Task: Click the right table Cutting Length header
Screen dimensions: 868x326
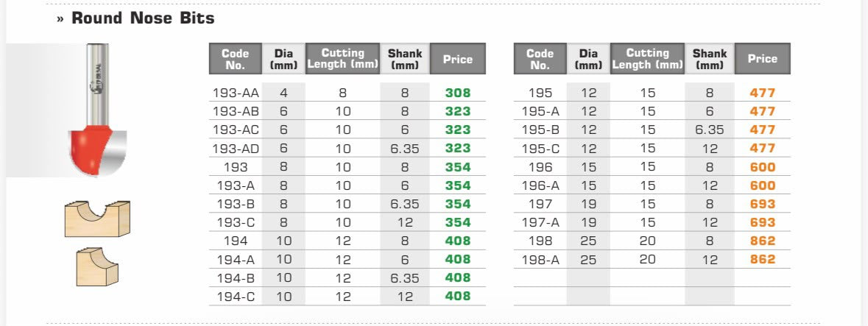Action: pos(647,59)
